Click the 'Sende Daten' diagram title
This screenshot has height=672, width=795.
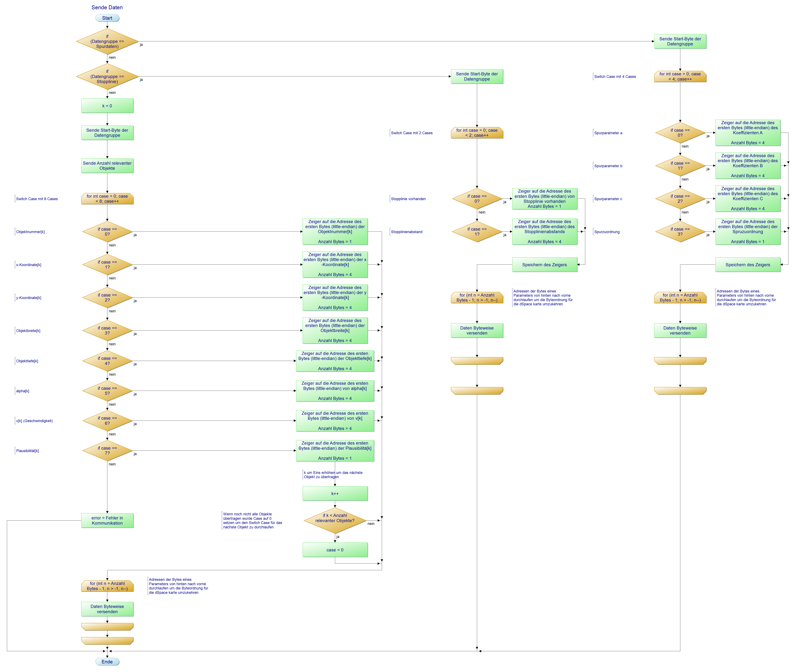pyautogui.click(x=107, y=7)
